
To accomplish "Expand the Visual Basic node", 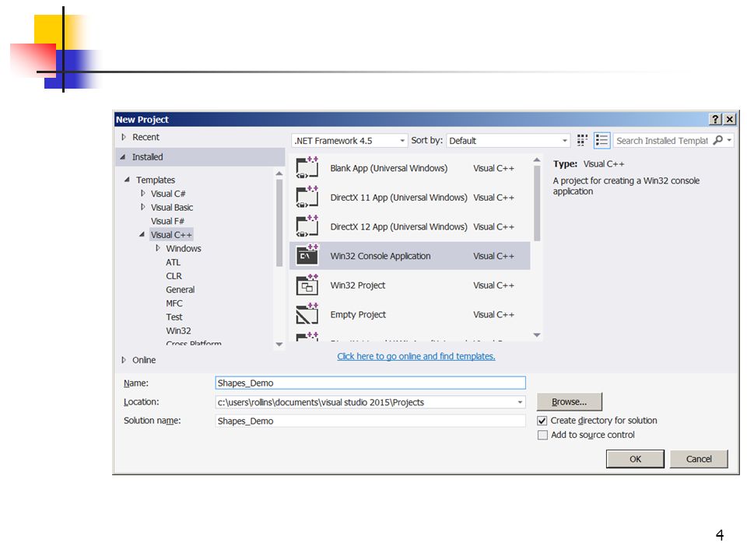I will click(143, 207).
